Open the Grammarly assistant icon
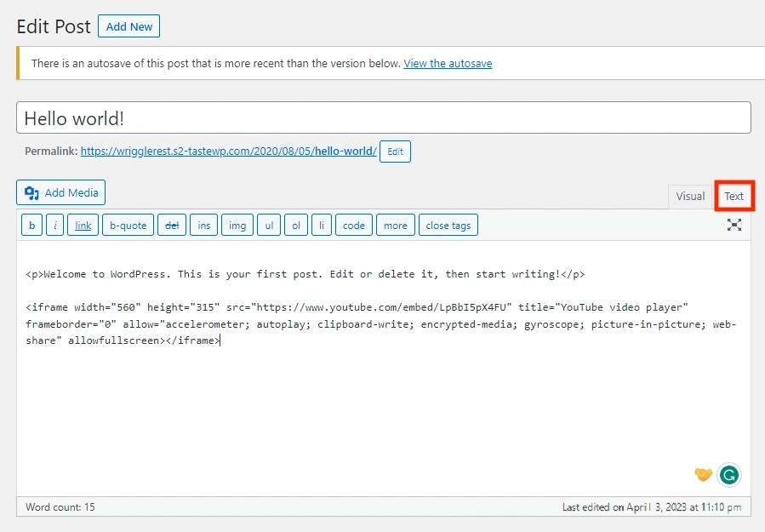The height and width of the screenshot is (532, 765). [729, 475]
